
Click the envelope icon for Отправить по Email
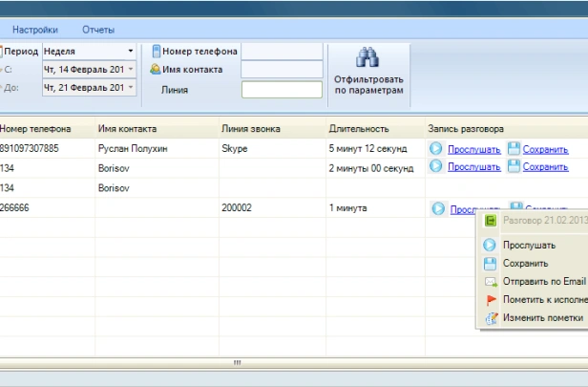(x=491, y=282)
